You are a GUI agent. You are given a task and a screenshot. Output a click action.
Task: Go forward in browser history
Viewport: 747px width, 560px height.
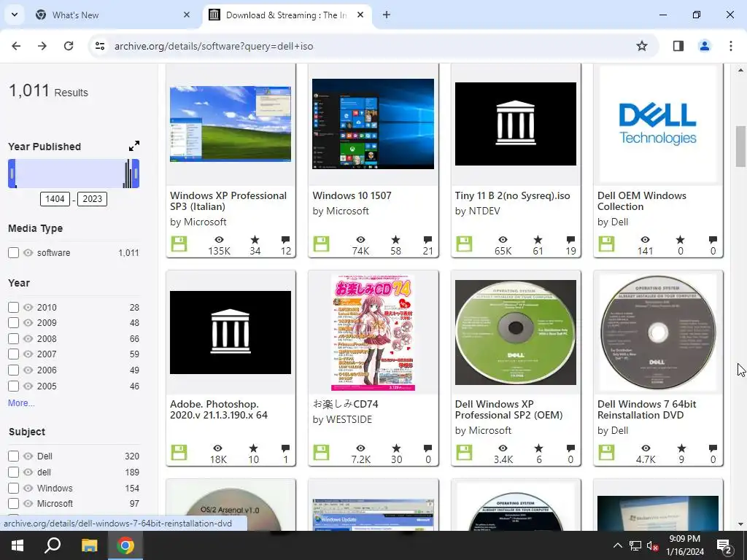(42, 46)
